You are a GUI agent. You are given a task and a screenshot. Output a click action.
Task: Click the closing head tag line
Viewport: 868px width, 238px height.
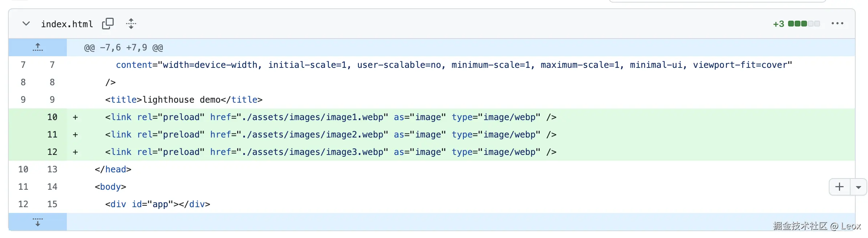113,169
